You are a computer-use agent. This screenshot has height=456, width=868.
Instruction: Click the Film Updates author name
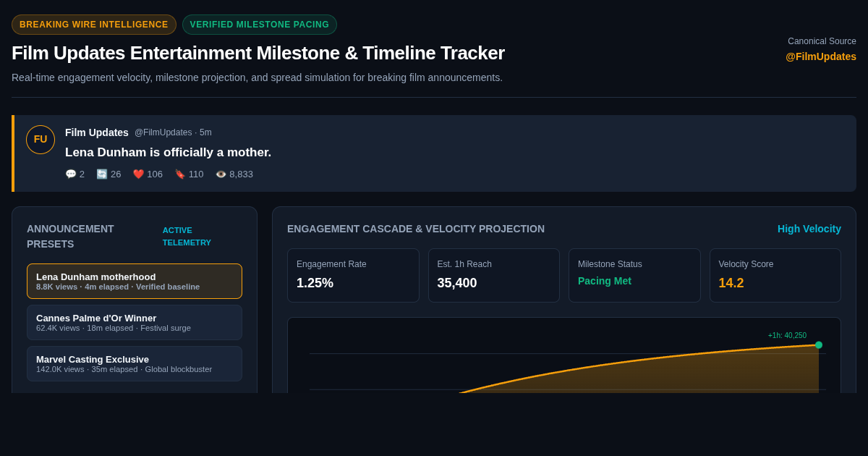(x=97, y=132)
